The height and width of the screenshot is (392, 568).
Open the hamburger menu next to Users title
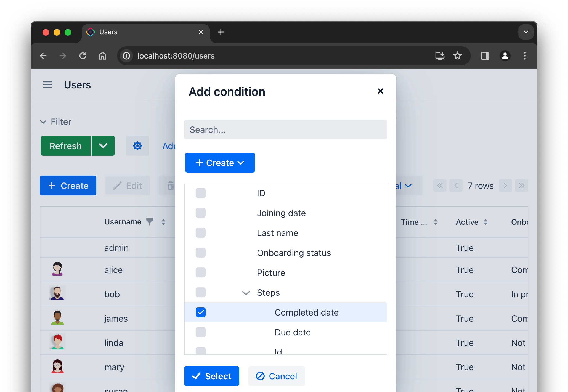tap(47, 85)
